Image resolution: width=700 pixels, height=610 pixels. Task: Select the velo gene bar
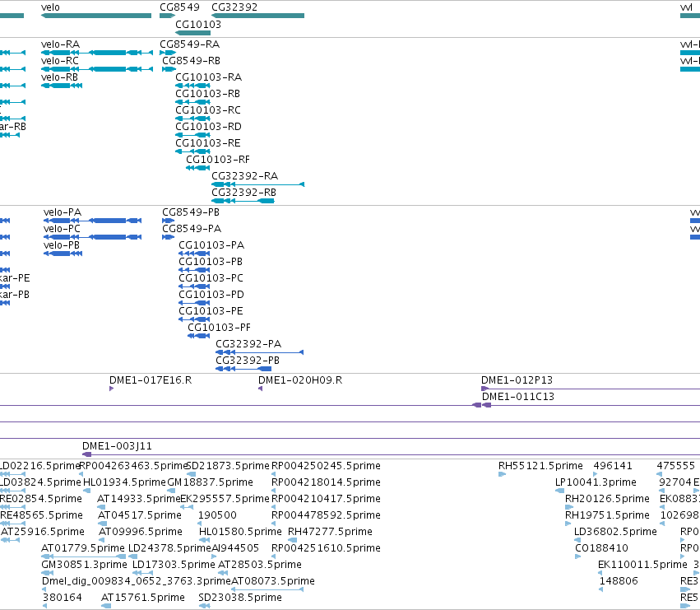click(96, 16)
